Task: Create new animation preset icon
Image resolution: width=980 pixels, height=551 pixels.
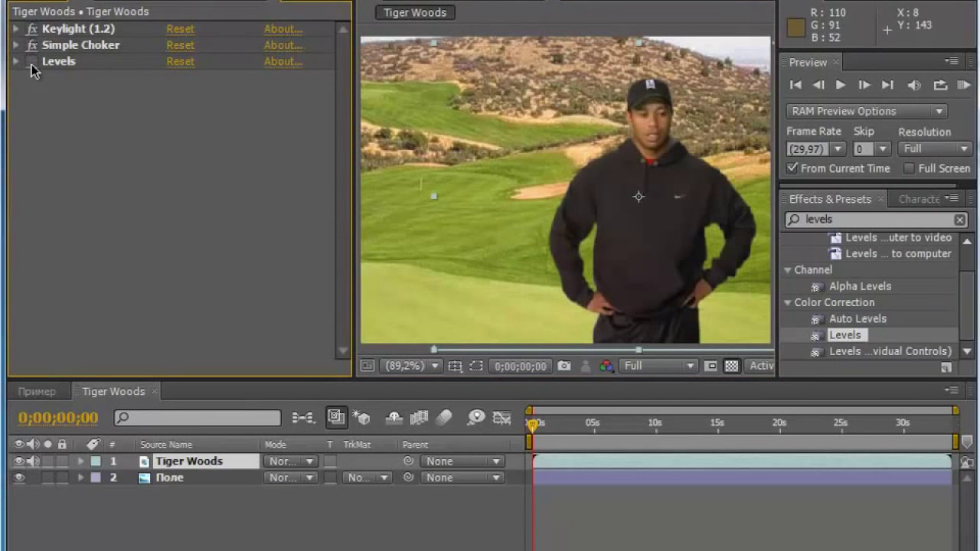Action: coord(946,368)
